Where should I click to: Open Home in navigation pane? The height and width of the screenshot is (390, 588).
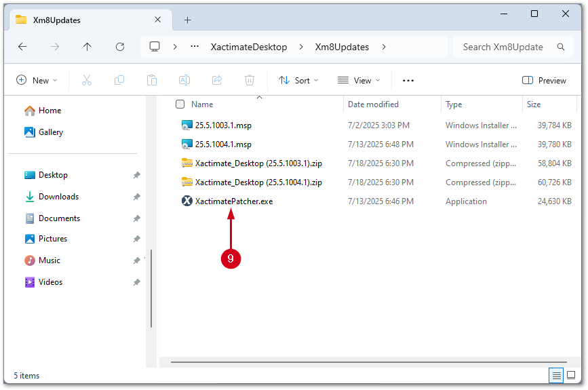43,111
